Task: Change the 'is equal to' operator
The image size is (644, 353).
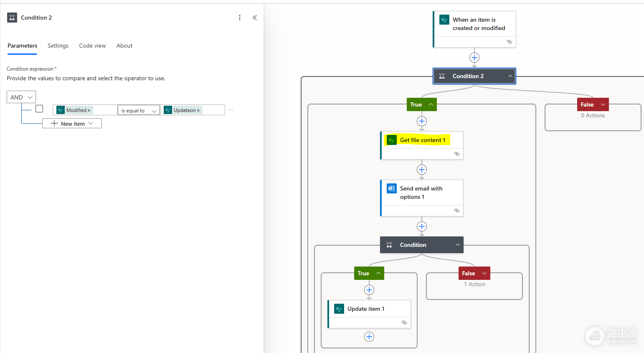Action: pos(139,110)
